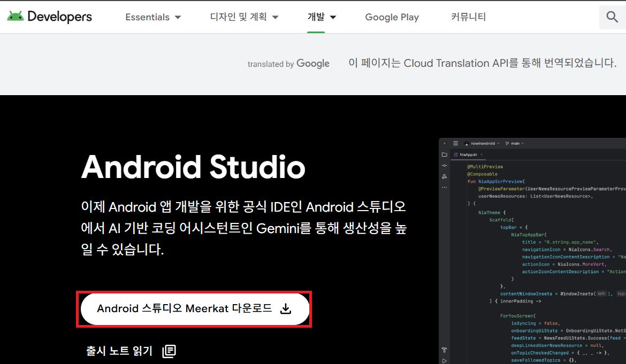The height and width of the screenshot is (364, 626).
Task: Click the Cloud Translation API notice text
Action: point(482,63)
